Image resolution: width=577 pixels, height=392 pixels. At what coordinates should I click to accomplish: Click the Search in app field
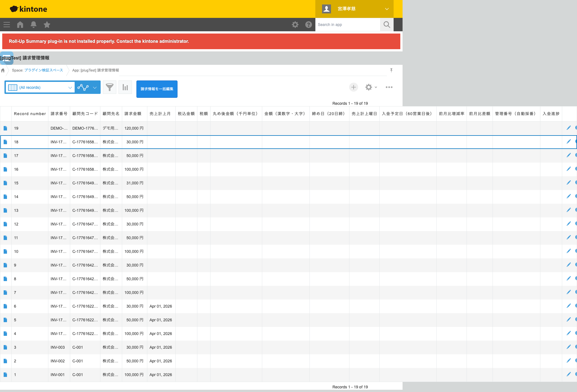point(347,25)
